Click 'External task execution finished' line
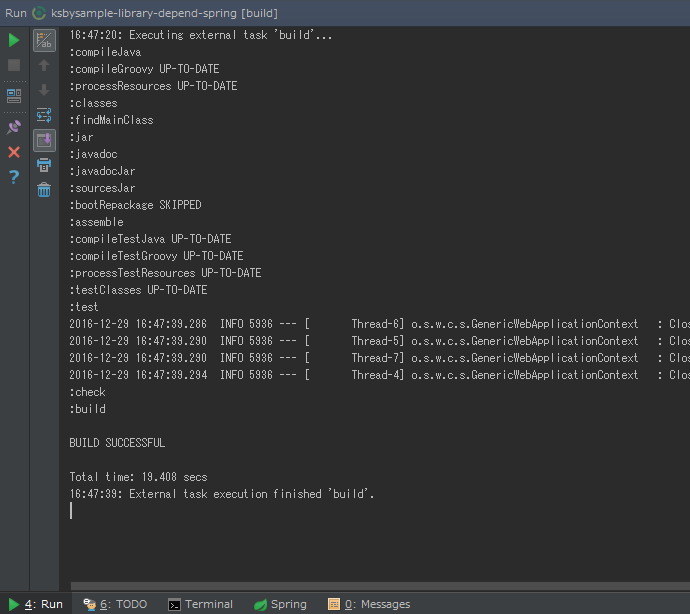The image size is (690, 614). click(x=222, y=494)
